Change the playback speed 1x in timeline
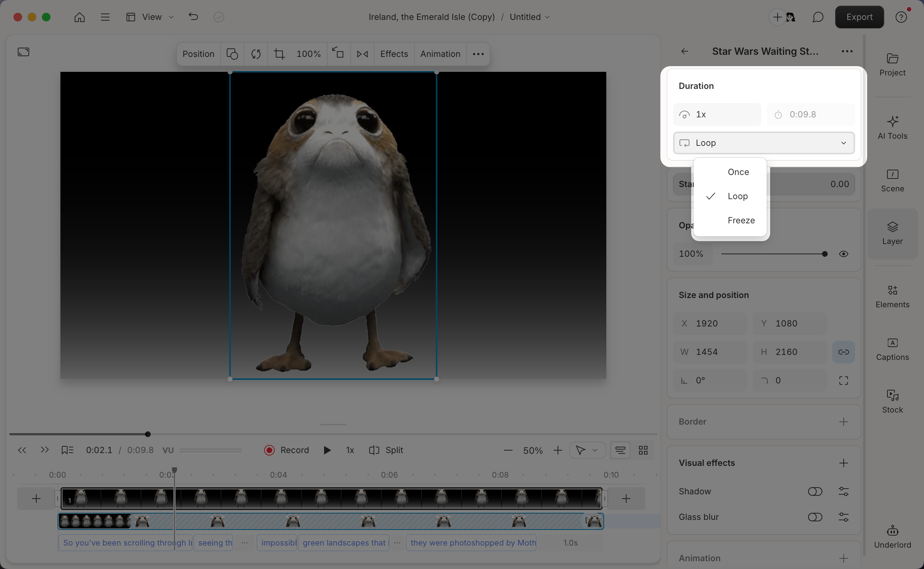924x569 pixels. coord(350,450)
